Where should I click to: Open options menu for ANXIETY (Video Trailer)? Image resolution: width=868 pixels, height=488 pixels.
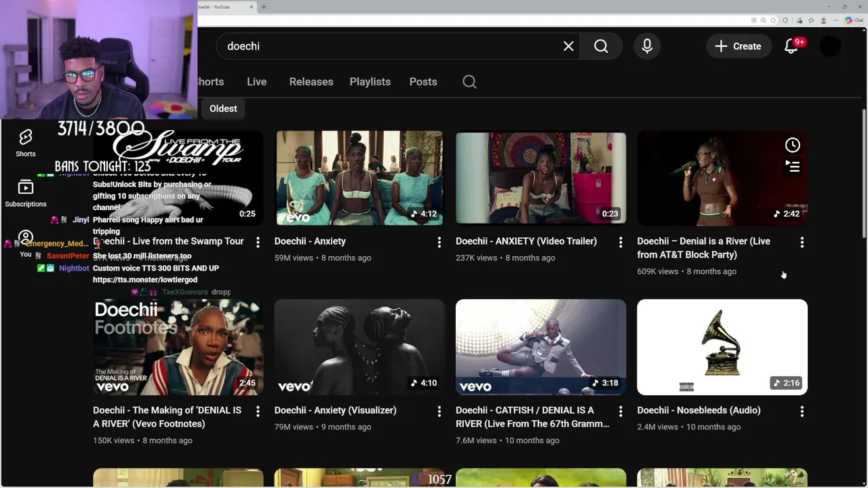click(620, 242)
